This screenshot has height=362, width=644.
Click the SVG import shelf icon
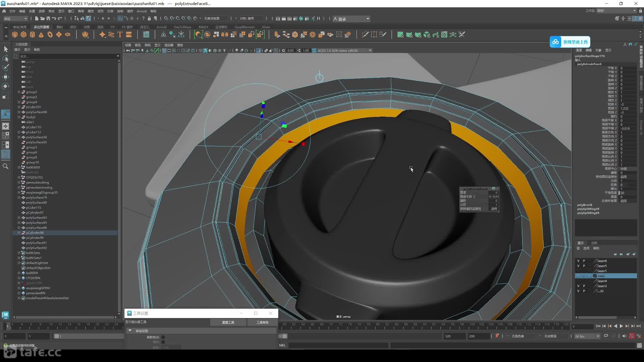tap(129, 35)
